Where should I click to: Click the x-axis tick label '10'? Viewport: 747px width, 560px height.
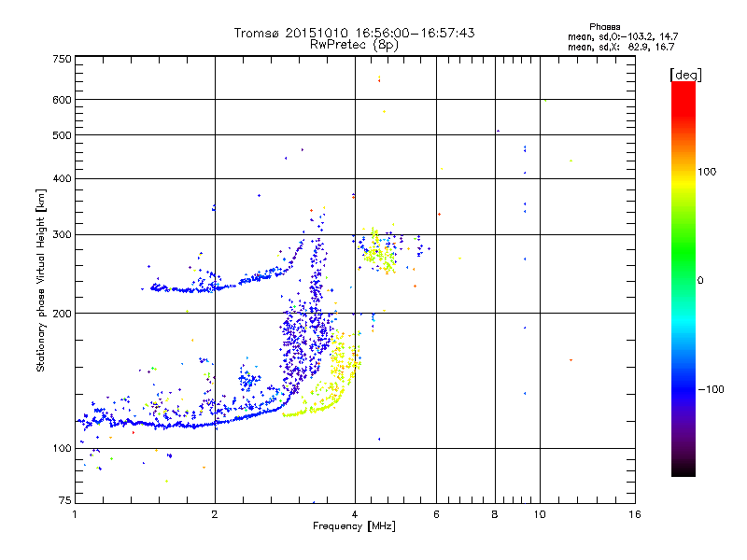tap(540, 514)
